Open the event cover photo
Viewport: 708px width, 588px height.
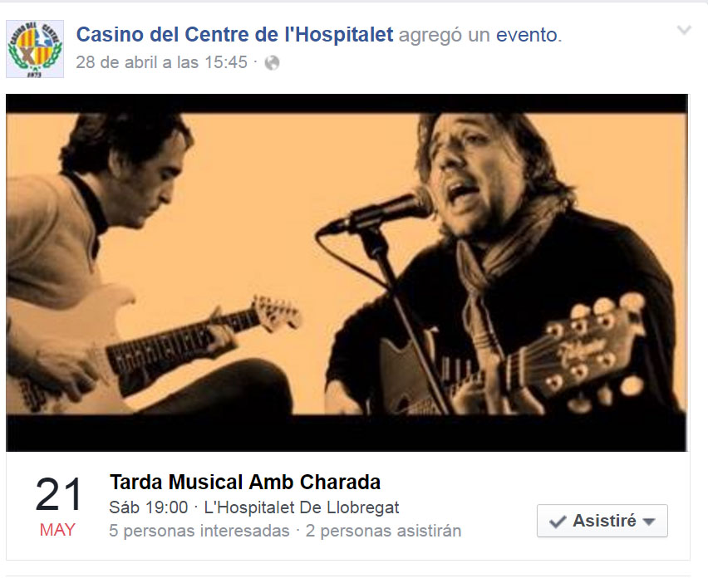(347, 272)
